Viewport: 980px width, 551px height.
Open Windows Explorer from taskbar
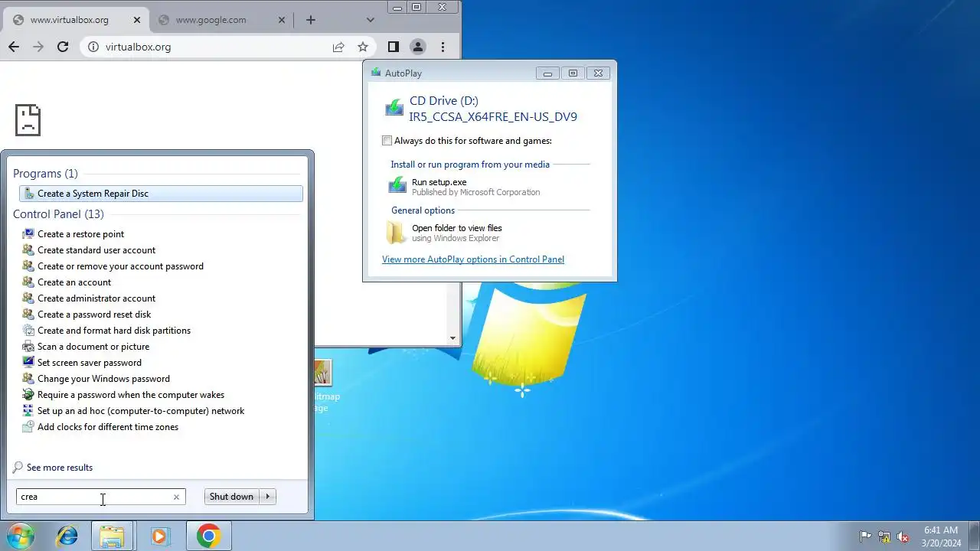(112, 536)
